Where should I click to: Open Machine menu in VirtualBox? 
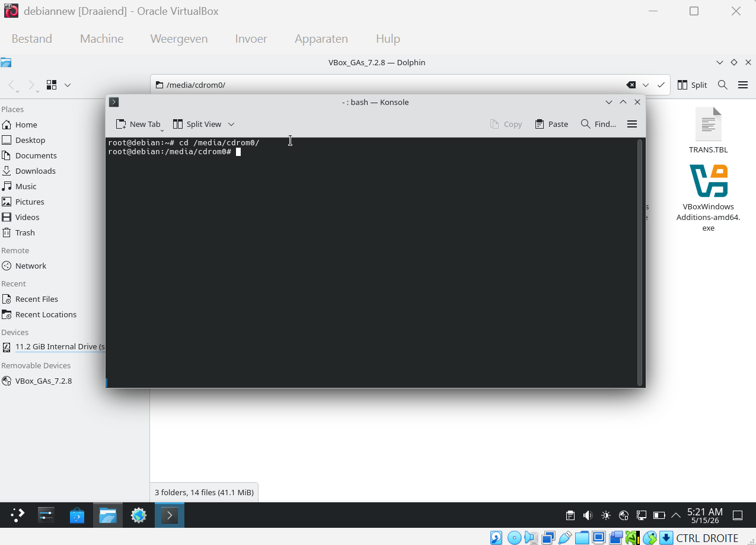pyautogui.click(x=102, y=39)
